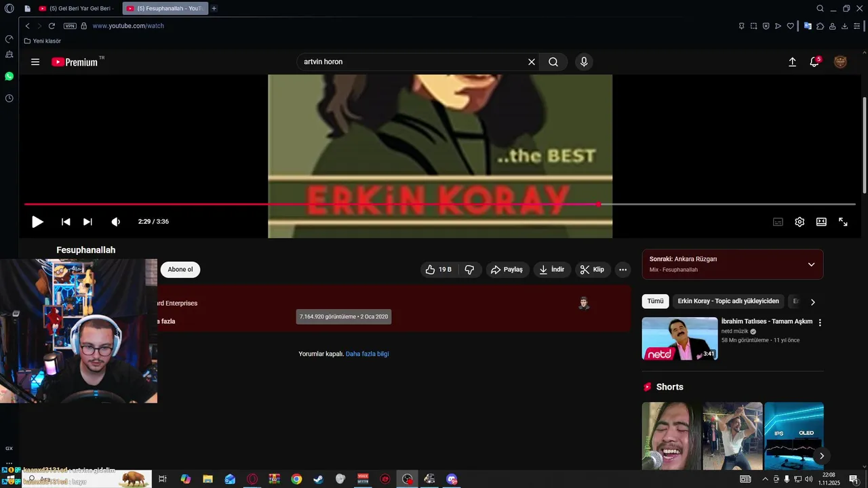
Task: Open the upload/create arrow icon
Action: 792,62
